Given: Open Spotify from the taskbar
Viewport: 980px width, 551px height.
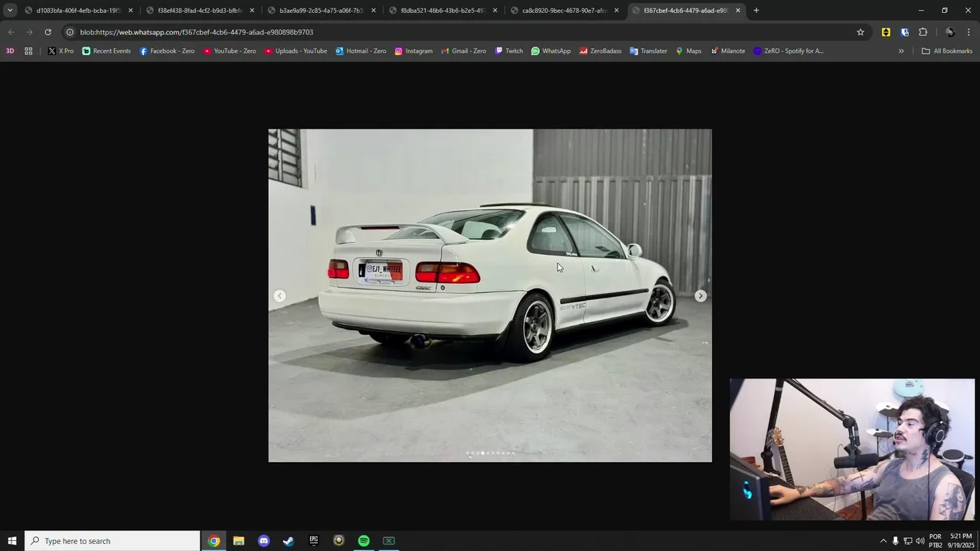Looking at the screenshot, I should coord(364,541).
